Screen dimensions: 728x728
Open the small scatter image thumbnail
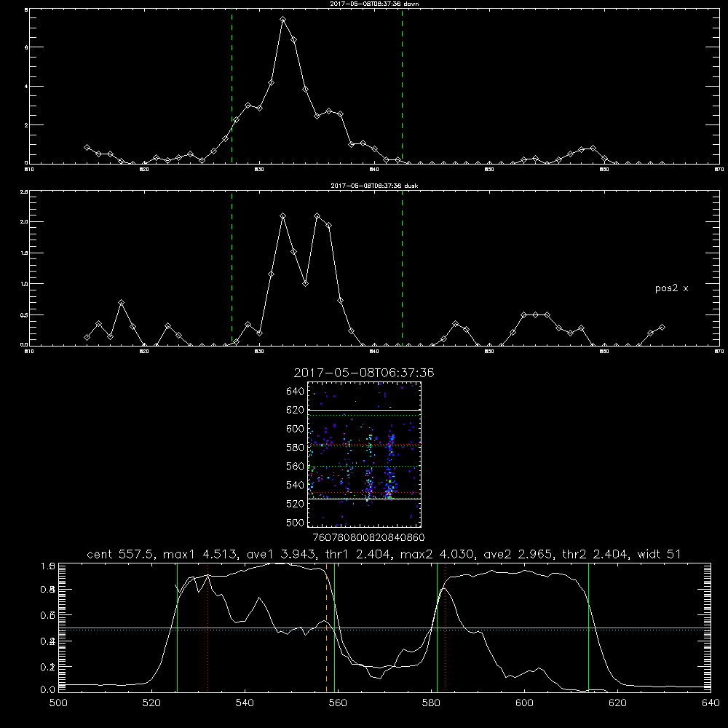pos(364,454)
